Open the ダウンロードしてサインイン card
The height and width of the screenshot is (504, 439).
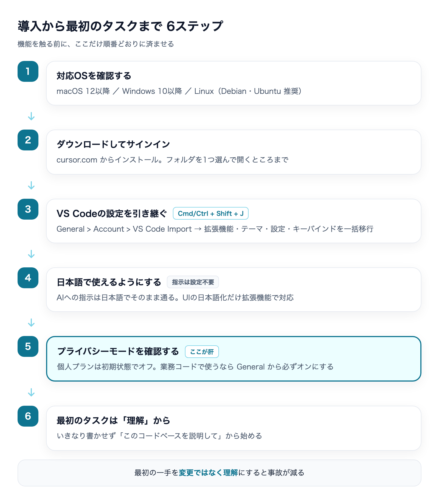(234, 152)
